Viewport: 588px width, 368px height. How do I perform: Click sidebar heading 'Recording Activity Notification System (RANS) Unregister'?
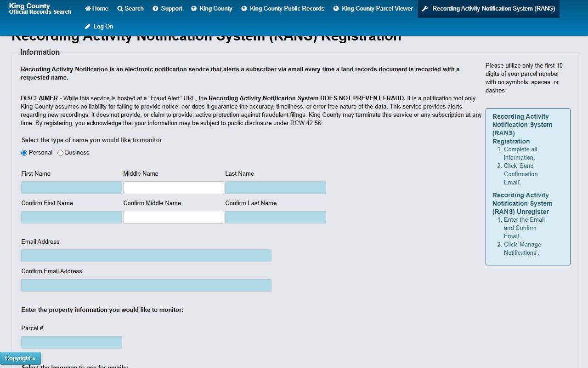coord(522,203)
